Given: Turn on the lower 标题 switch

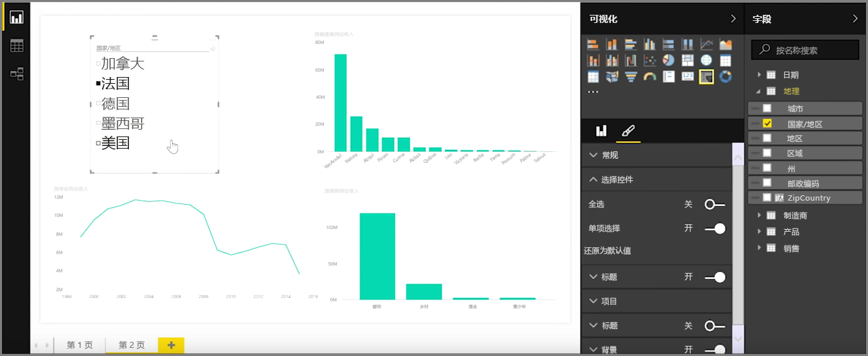Looking at the screenshot, I should coord(714,326).
